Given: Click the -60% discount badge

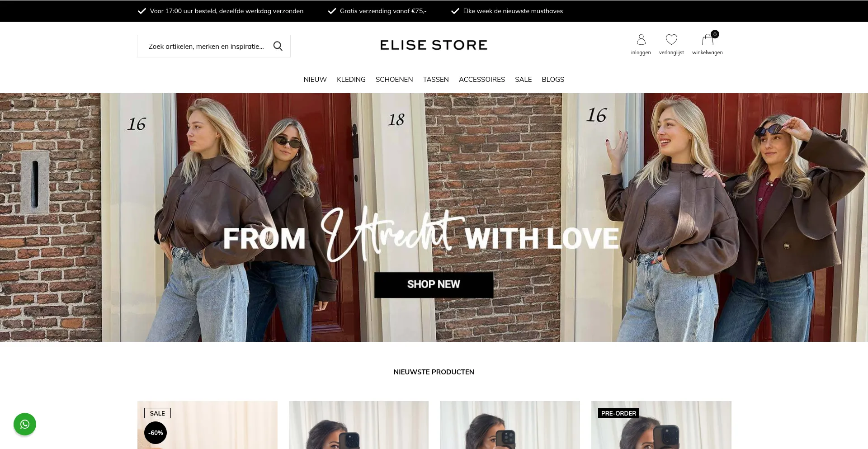Looking at the screenshot, I should 156,433.
